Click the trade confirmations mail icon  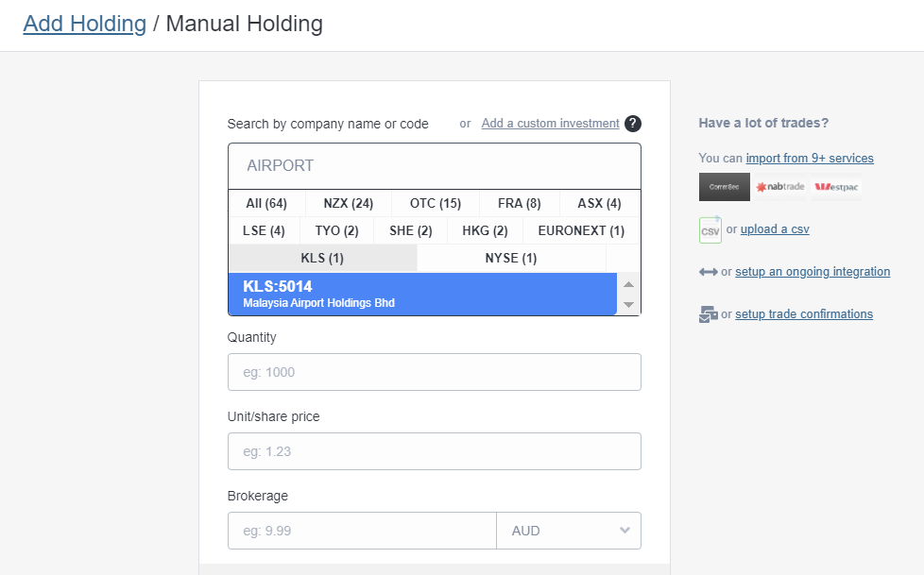709,314
